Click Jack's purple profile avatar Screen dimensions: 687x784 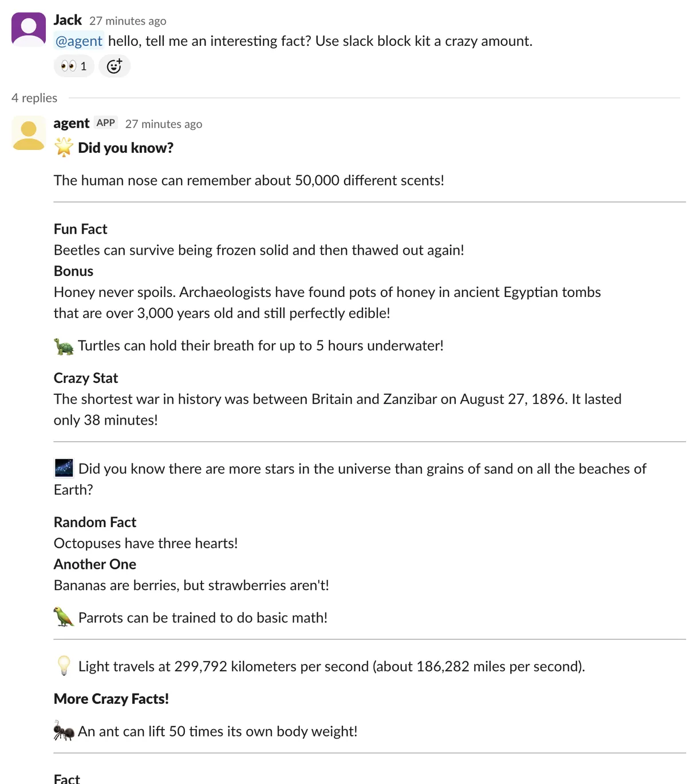click(29, 29)
